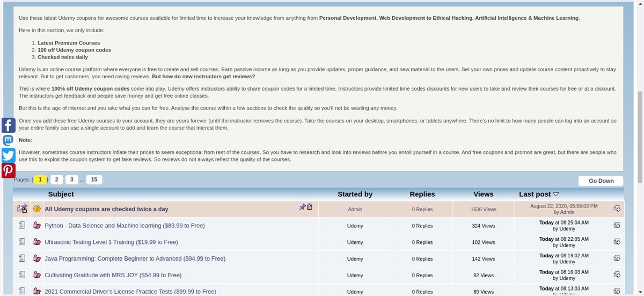Click 'Today at 08:16:03 AM' last post text
Image resolution: width=644 pixels, height=296 pixels.
[x=564, y=272]
